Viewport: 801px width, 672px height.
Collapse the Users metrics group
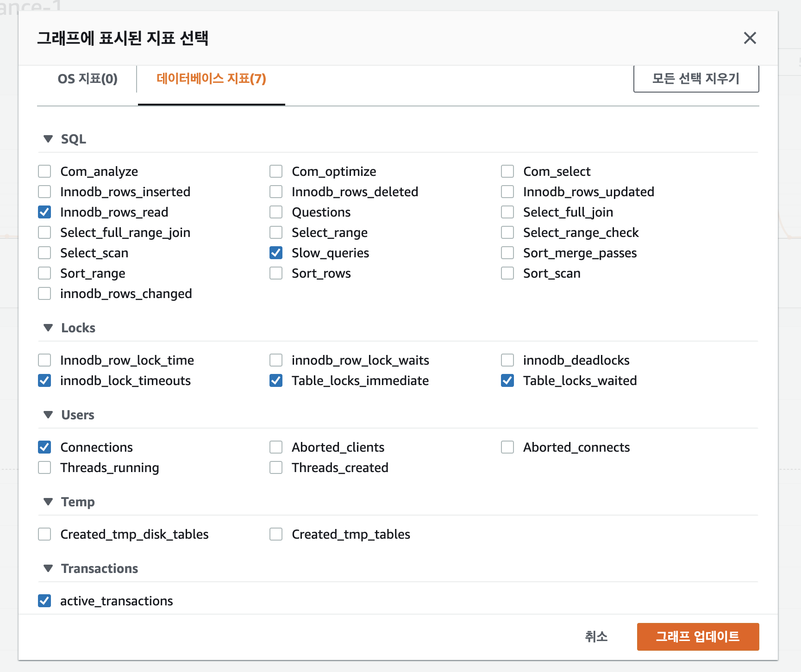(x=48, y=415)
